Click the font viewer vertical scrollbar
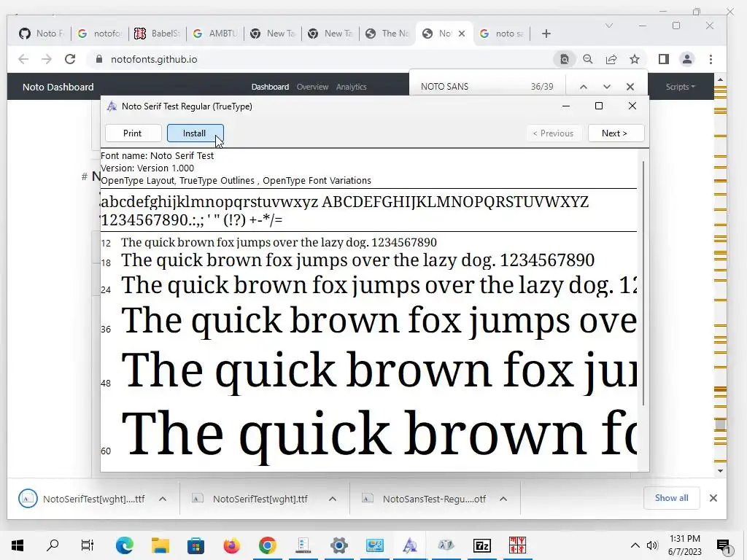747x560 pixels. click(643, 284)
